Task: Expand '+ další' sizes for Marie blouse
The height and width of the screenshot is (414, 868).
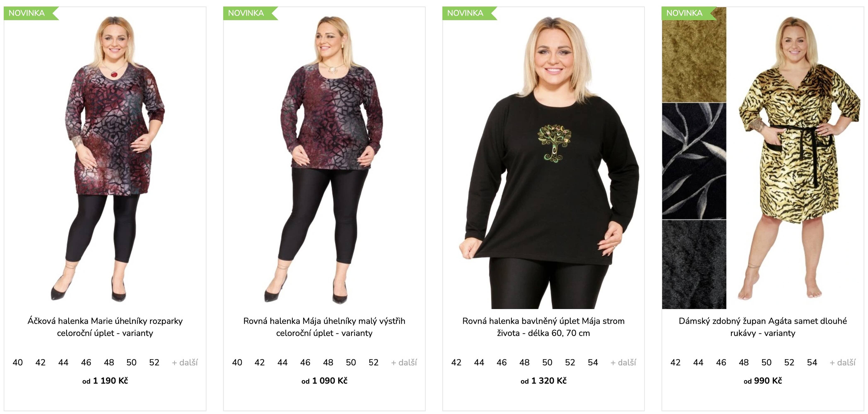Action: pyautogui.click(x=185, y=362)
